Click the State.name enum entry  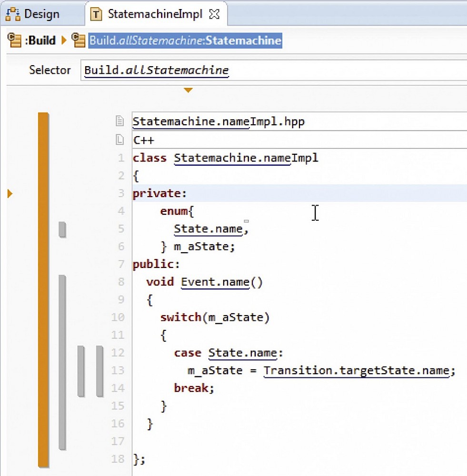pos(209,229)
